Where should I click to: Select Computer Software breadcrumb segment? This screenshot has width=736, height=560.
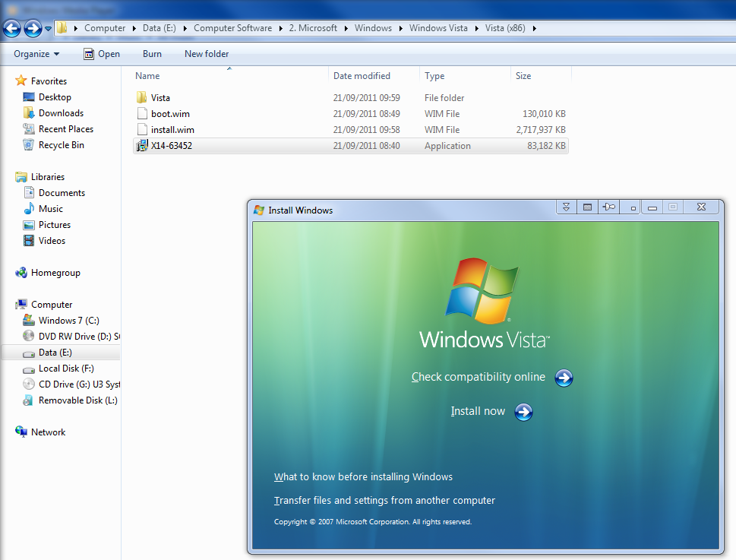[233, 28]
